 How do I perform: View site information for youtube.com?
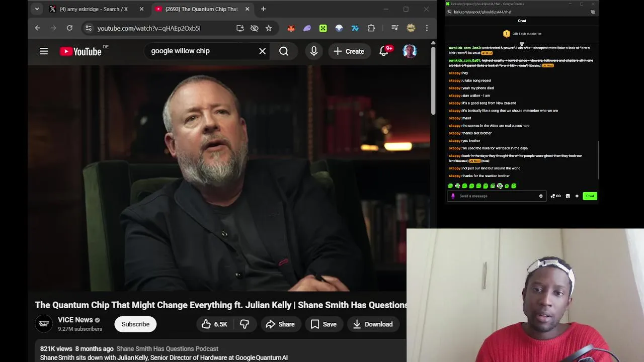tap(89, 28)
